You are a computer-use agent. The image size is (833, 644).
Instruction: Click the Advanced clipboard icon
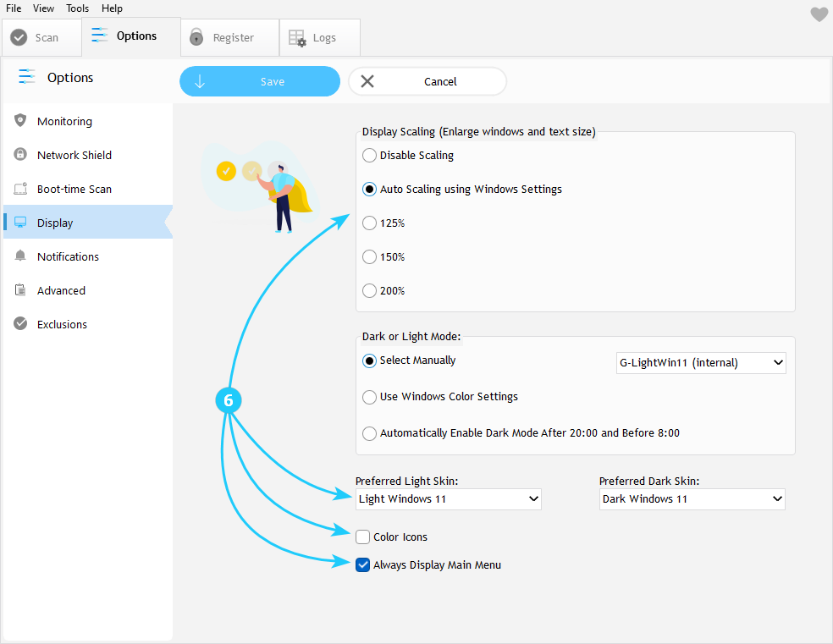(x=20, y=290)
